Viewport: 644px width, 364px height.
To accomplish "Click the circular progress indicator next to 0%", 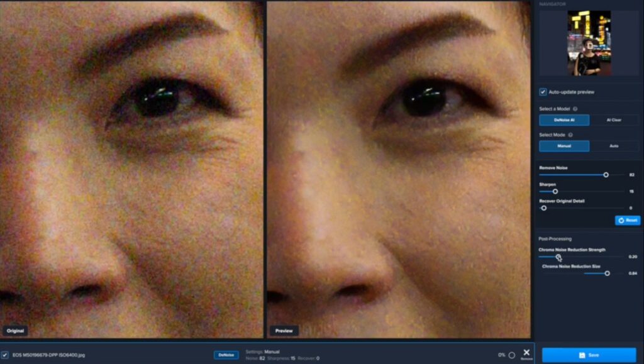I will [x=511, y=355].
